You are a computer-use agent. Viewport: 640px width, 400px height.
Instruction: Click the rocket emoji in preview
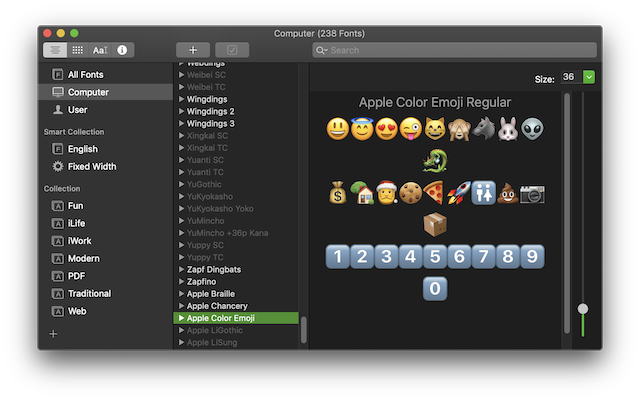(459, 193)
